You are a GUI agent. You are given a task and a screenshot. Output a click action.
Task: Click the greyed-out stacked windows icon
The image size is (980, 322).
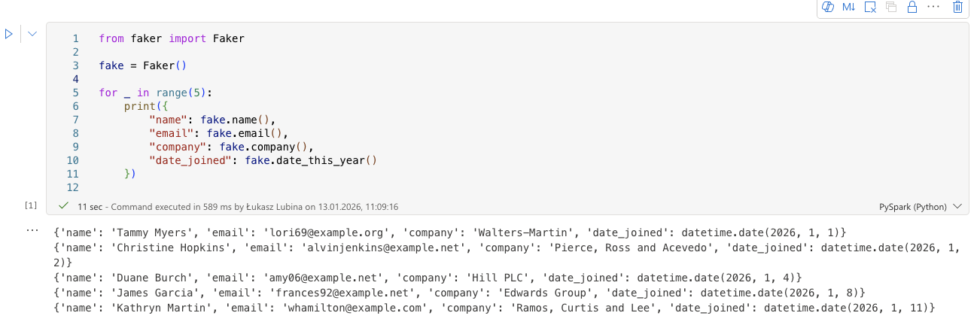pos(891,7)
